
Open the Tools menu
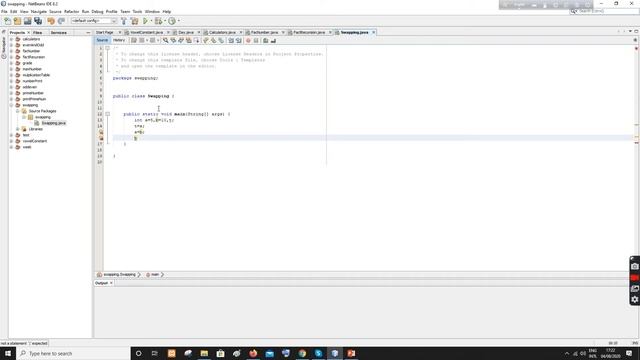(137, 11)
